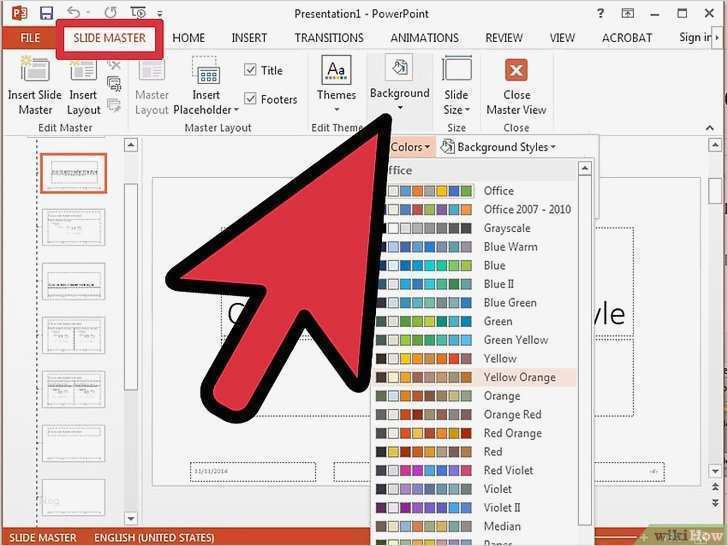Click main editor scroll down arrow
728x546 pixels.
point(715,471)
